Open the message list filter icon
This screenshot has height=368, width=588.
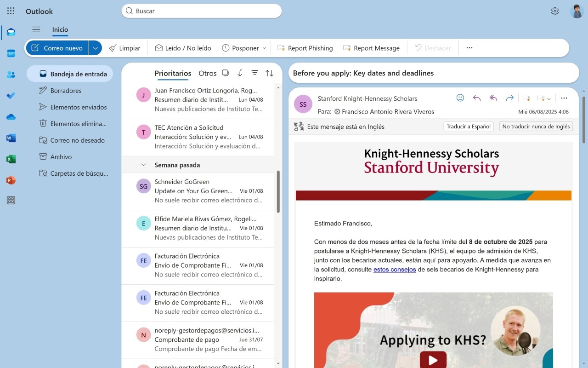tap(254, 73)
